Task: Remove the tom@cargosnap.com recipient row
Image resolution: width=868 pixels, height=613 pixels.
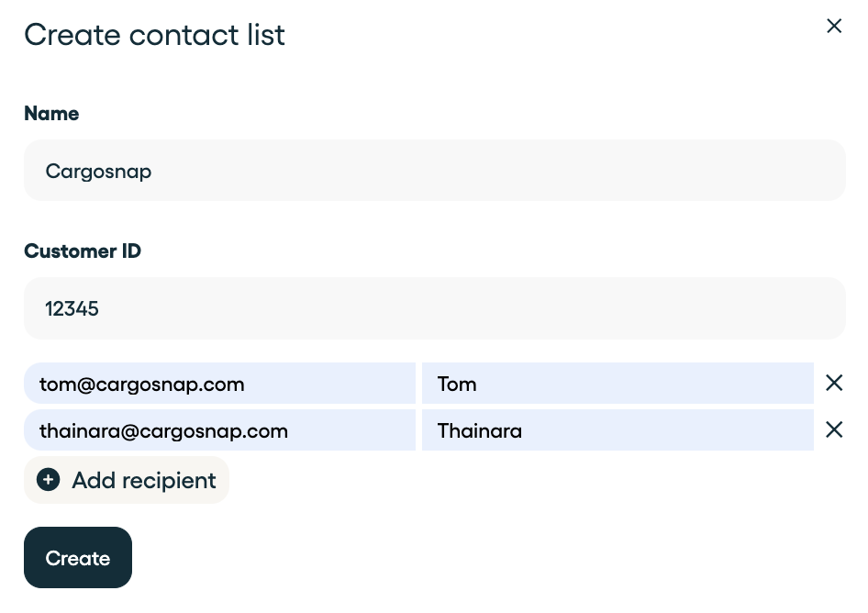Action: (834, 383)
